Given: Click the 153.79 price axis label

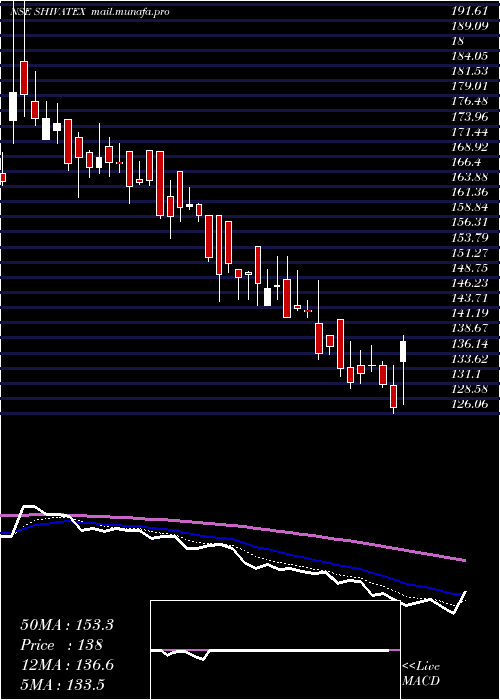Looking at the screenshot, I should [x=469, y=238].
